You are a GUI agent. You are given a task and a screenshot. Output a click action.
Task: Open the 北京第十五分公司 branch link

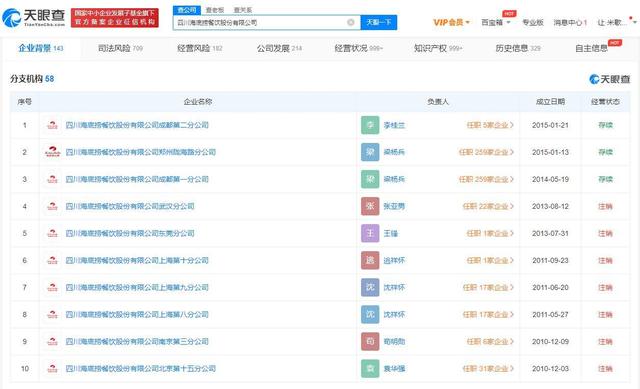tap(141, 369)
